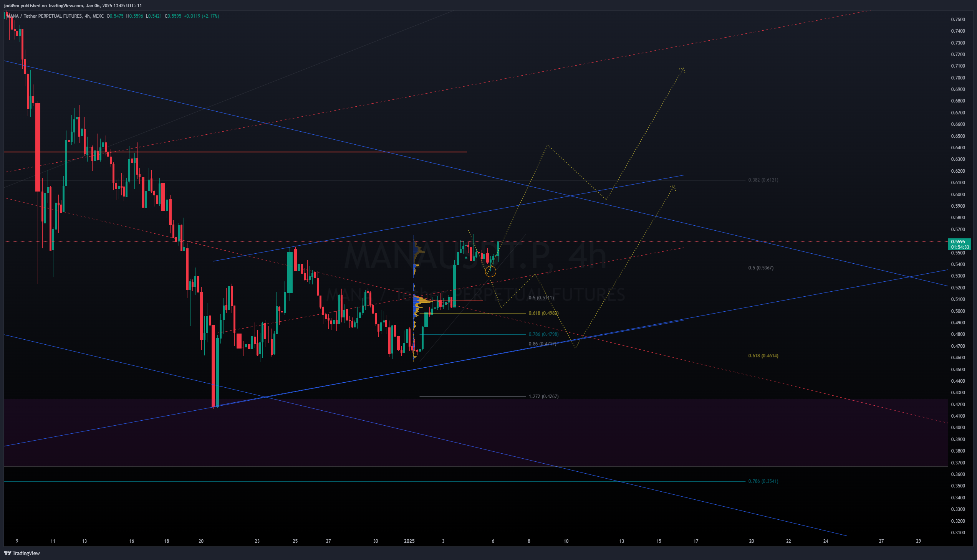The height and width of the screenshot is (560, 977).
Task: Click the Fibonacci label 1.272 (0.4267)
Action: pos(543,396)
